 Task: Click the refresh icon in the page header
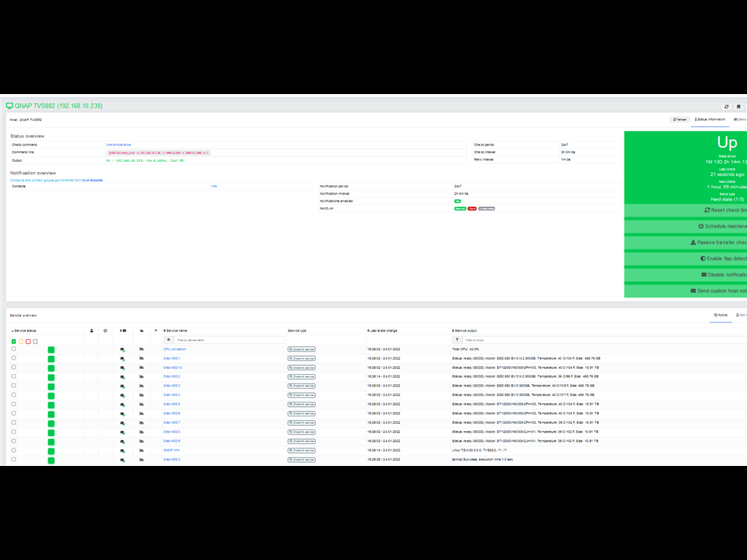pos(726,106)
